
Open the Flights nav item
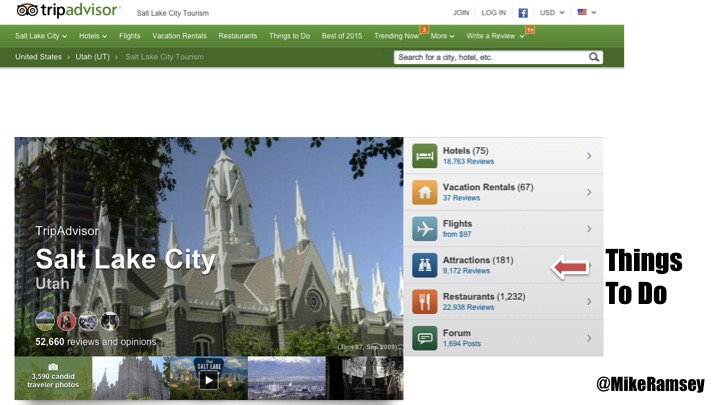[129, 36]
